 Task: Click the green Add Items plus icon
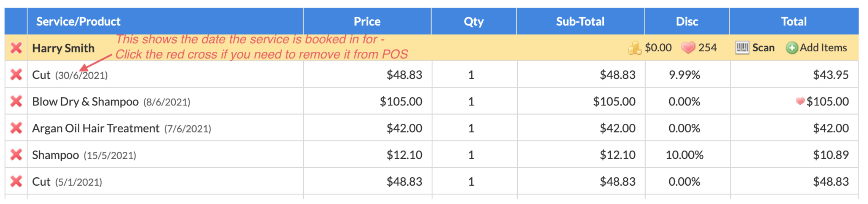point(792,48)
